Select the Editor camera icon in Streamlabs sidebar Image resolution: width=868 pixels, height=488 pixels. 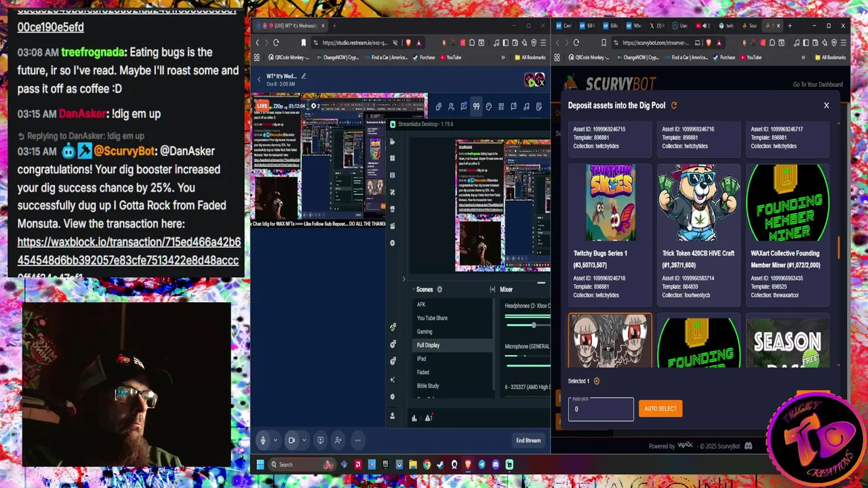click(x=392, y=142)
